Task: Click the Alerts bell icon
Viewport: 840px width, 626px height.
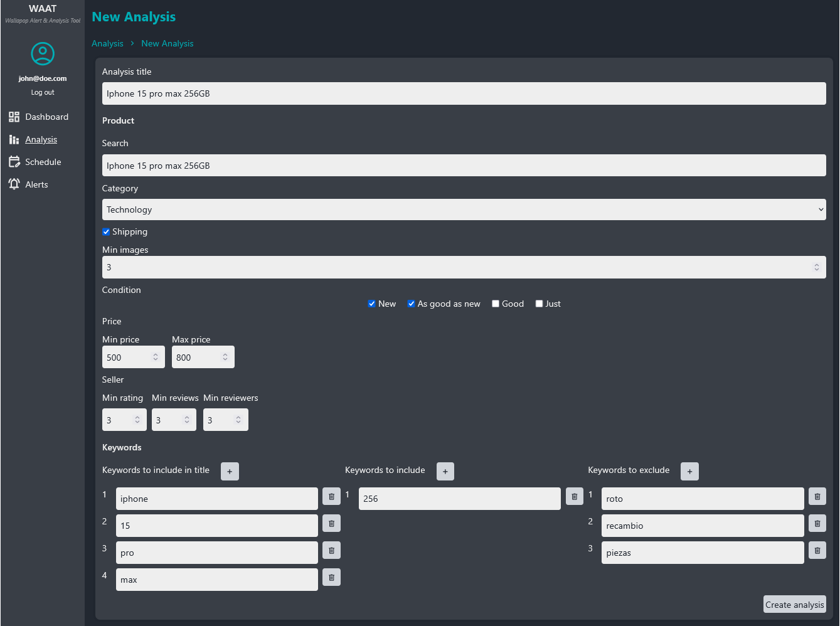Action: pyautogui.click(x=14, y=184)
